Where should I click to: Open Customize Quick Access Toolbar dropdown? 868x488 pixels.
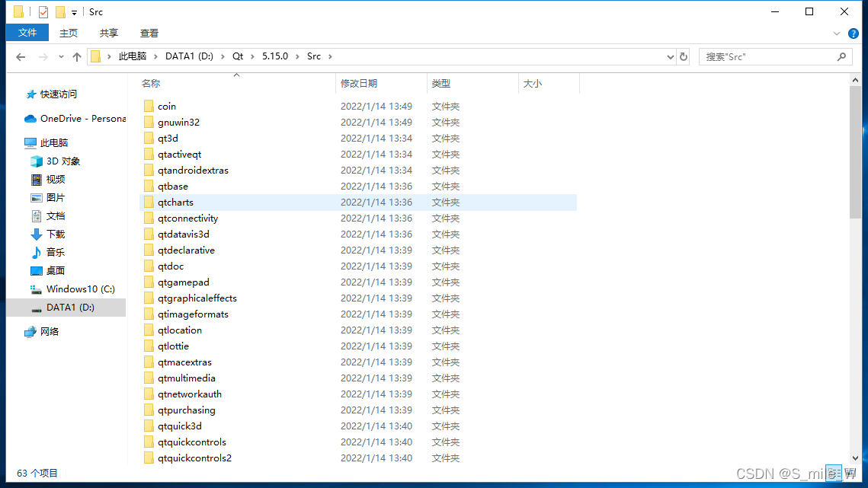[74, 12]
